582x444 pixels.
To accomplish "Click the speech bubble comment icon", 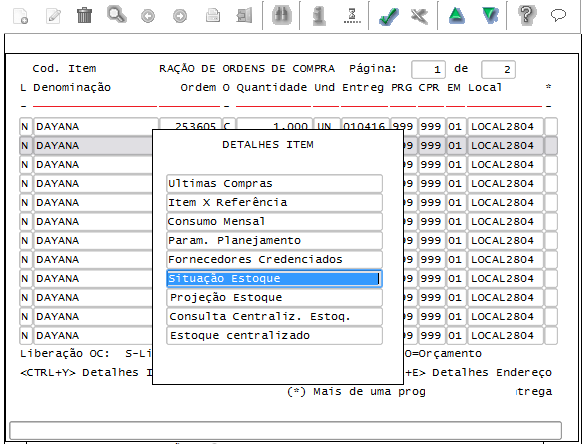I will tap(558, 15).
